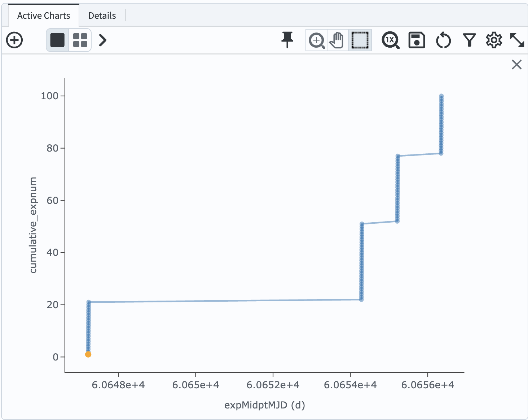This screenshot has height=420, width=528.
Task: Reset the chart zoom to 1x
Action: (x=390, y=40)
